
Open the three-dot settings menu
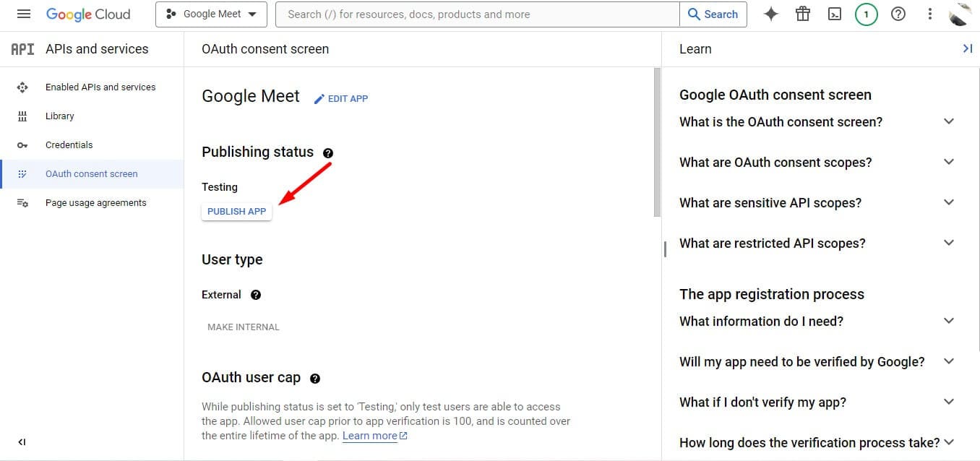click(x=930, y=14)
